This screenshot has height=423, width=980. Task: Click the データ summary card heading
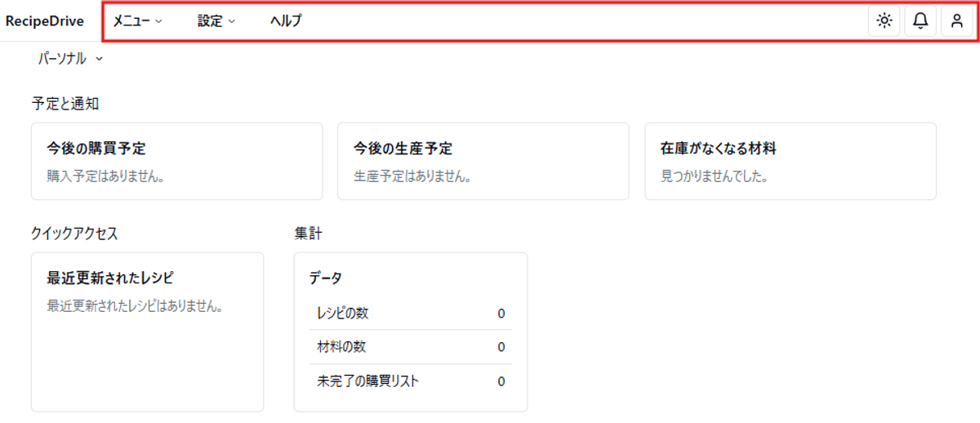[x=326, y=278]
